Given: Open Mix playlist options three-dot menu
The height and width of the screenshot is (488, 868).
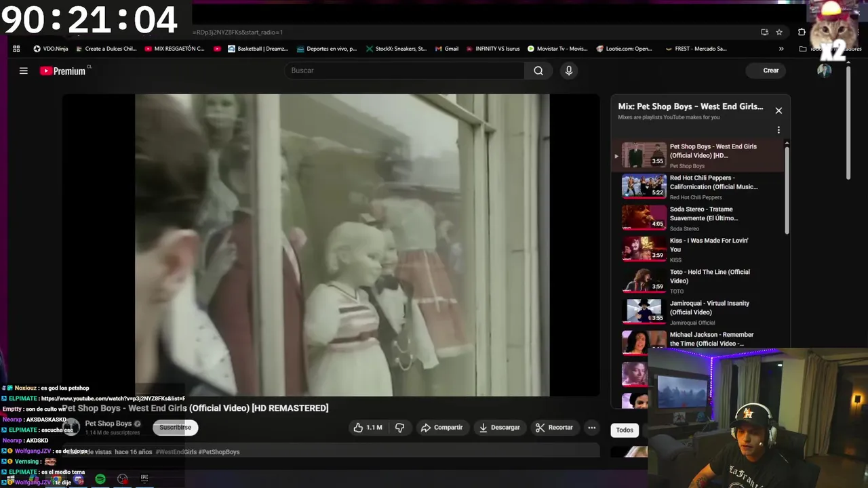Looking at the screenshot, I should (x=778, y=130).
